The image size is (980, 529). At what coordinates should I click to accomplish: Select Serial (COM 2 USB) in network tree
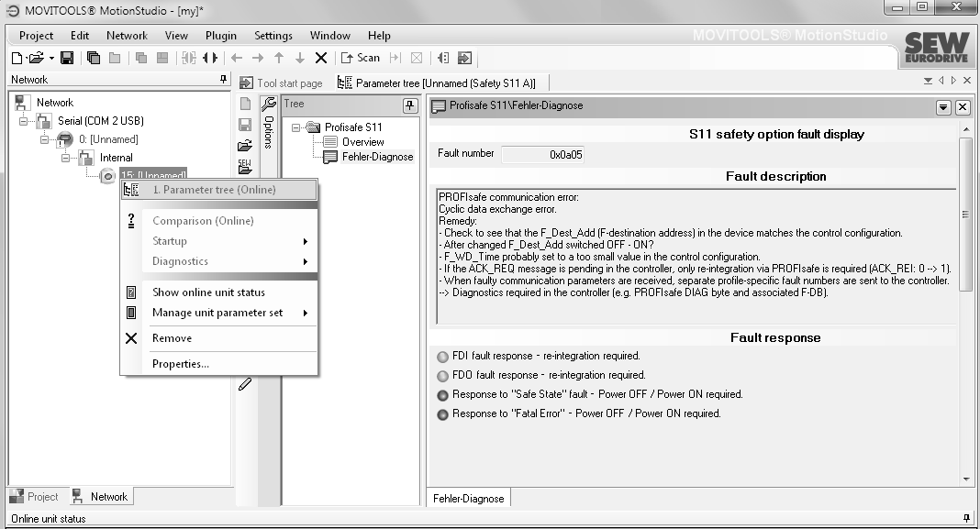click(x=101, y=121)
